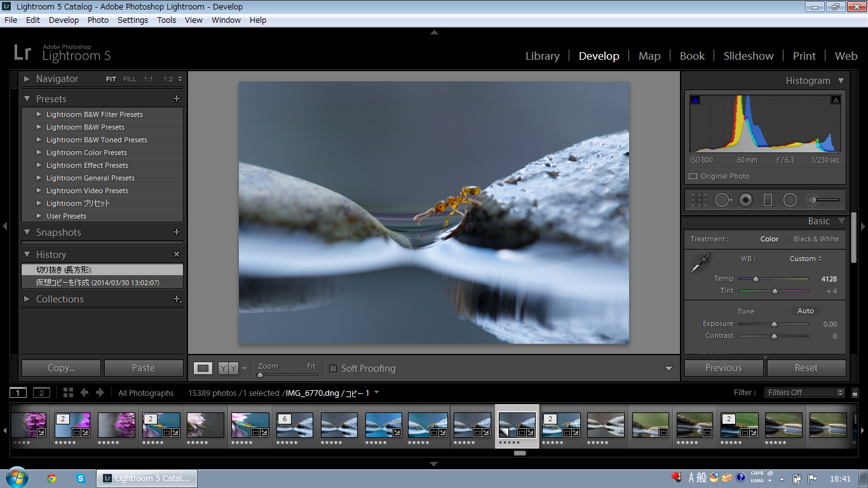
Task: Pick the White Balance eyedropper tool
Action: point(701,262)
